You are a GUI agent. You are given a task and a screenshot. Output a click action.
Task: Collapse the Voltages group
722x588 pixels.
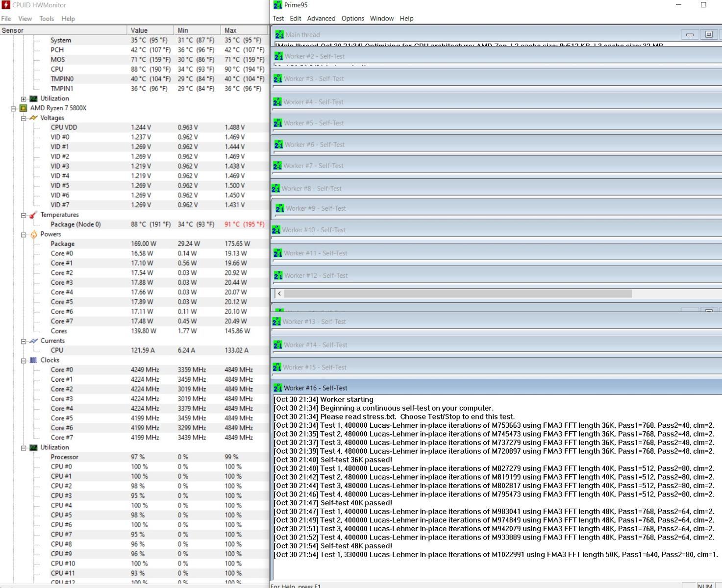coord(24,119)
